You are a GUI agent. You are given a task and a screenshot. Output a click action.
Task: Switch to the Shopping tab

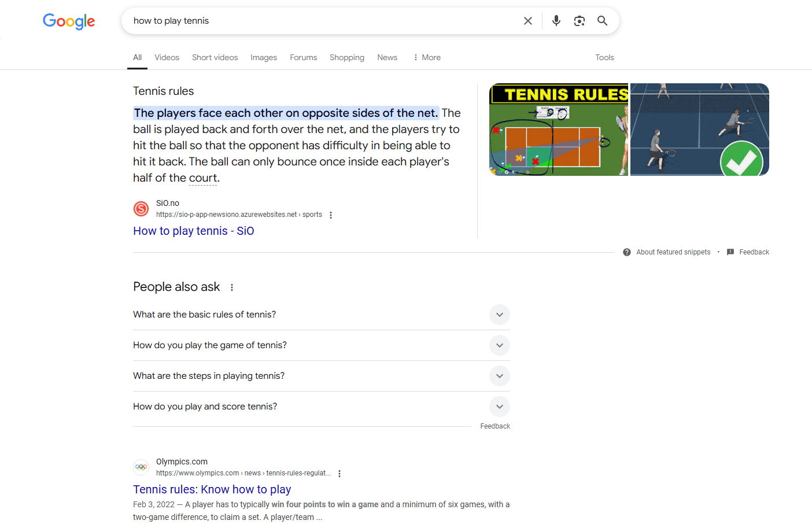347,57
